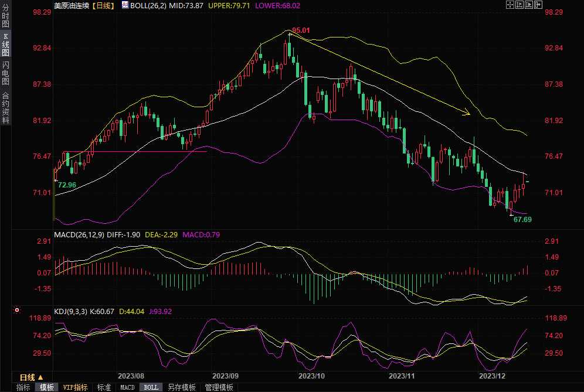Click the second chart toolbar icon with left-pointing arrow
The height and width of the screenshot is (392, 584).
click(x=518, y=5)
